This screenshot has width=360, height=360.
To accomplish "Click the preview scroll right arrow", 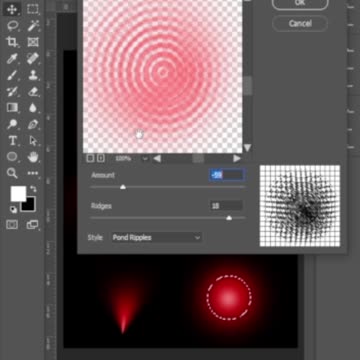I will [x=237, y=159].
